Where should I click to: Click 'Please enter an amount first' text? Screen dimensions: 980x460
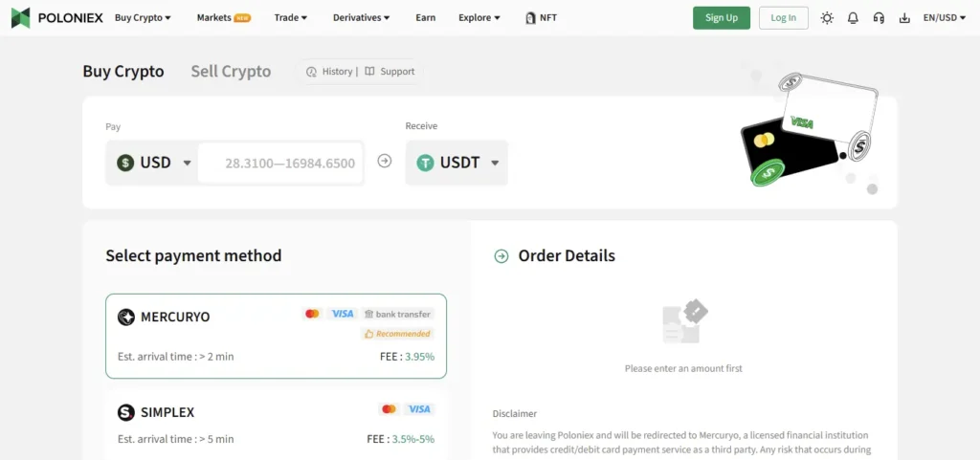click(x=683, y=368)
